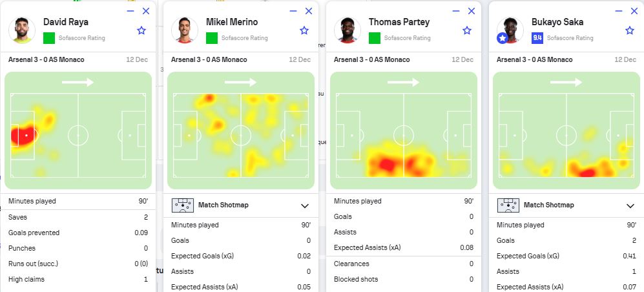Open Arsenal 3 - 0 AS Monaco in Raya card
644x292 pixels.
(46, 59)
